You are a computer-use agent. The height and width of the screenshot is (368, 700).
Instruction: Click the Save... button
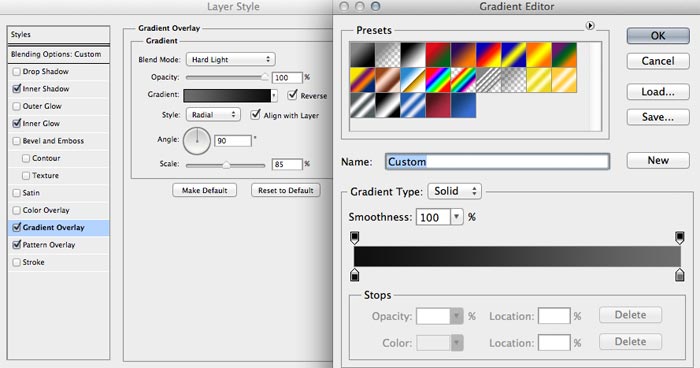pyautogui.click(x=658, y=117)
